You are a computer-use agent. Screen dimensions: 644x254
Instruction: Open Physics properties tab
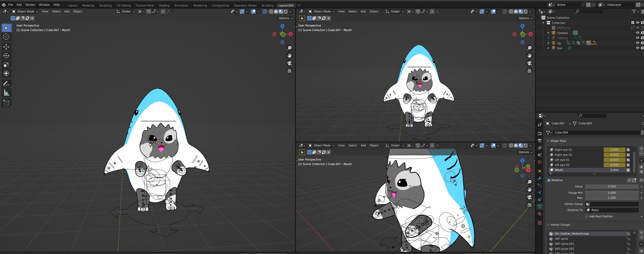(x=539, y=193)
